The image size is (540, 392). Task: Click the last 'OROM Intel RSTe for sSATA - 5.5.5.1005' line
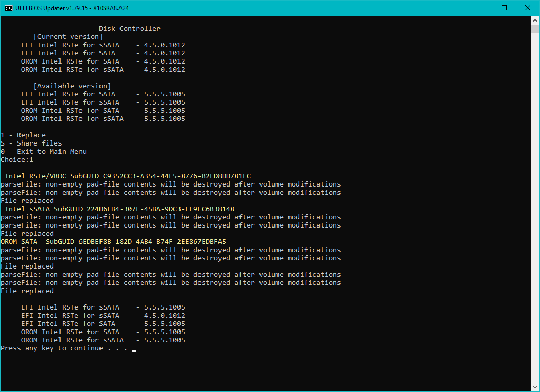coord(103,340)
